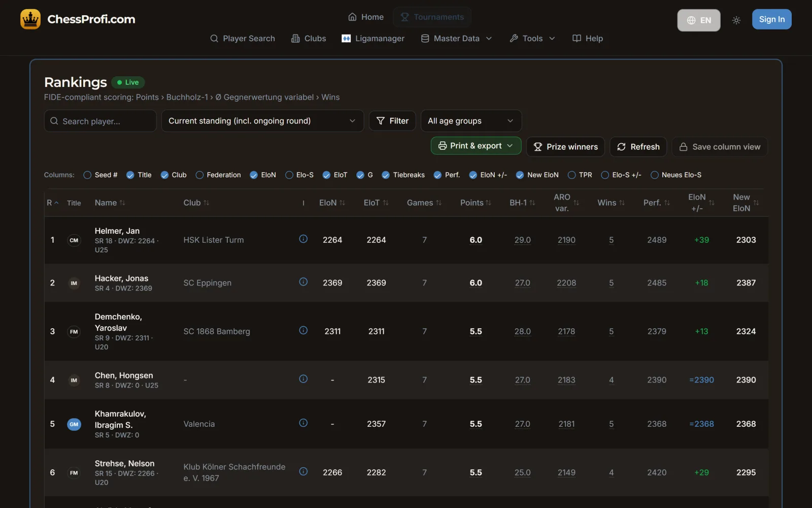Click the Prize winners button
The width and height of the screenshot is (812, 508).
(565, 147)
